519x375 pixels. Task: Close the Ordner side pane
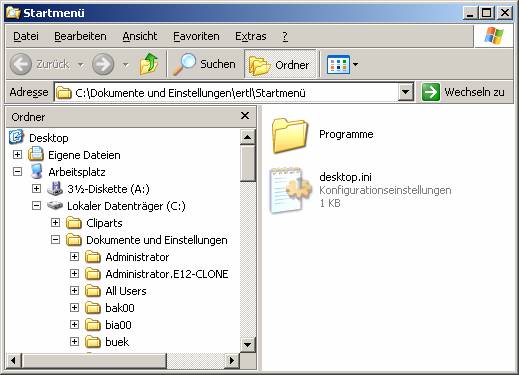(x=245, y=116)
